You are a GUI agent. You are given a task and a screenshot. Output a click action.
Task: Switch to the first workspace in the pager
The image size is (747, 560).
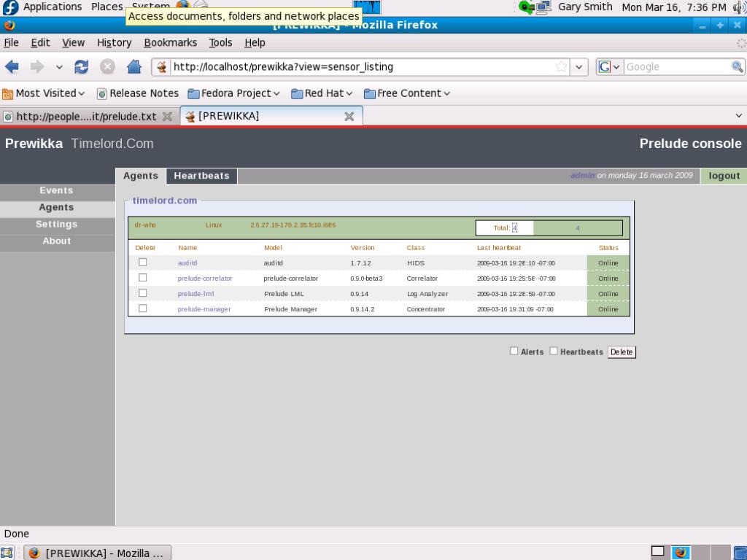click(657, 552)
